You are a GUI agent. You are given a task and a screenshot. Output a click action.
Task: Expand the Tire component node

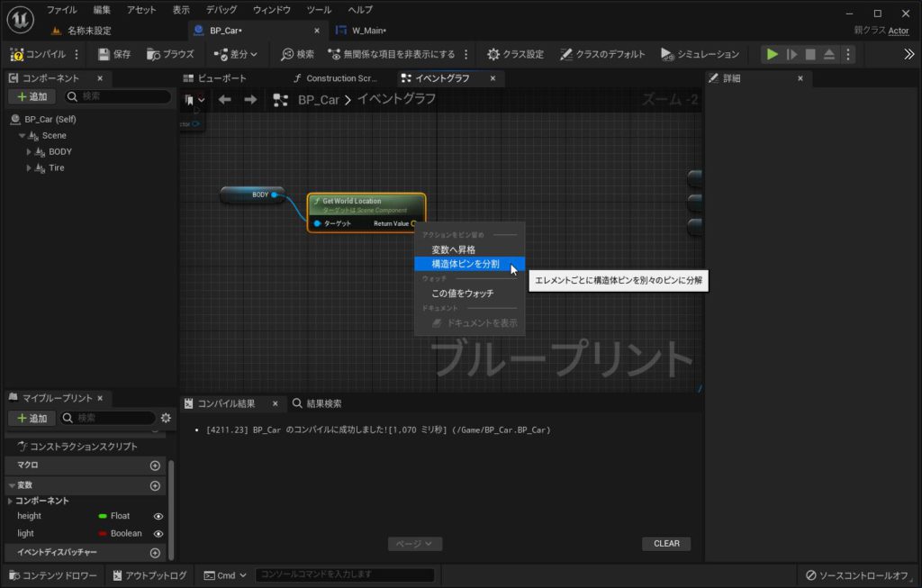(29, 168)
